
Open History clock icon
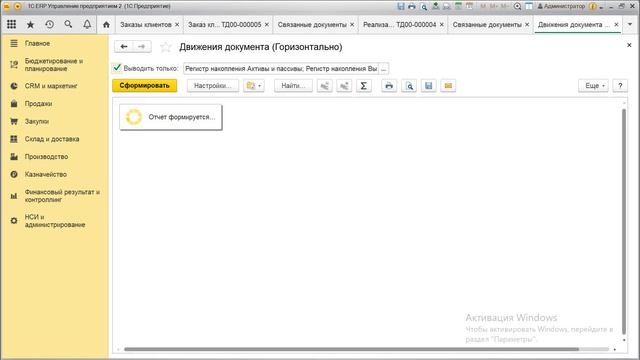coord(49,24)
